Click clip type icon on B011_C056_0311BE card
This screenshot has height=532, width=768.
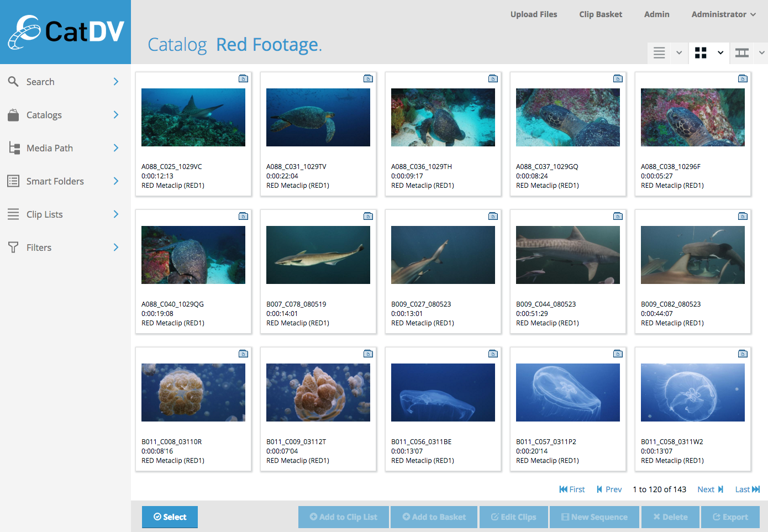pos(493,354)
